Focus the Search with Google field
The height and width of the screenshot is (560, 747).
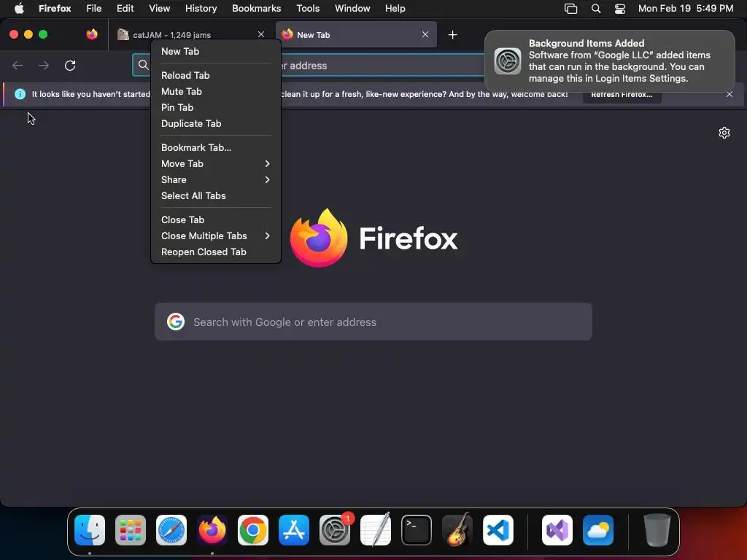(373, 322)
